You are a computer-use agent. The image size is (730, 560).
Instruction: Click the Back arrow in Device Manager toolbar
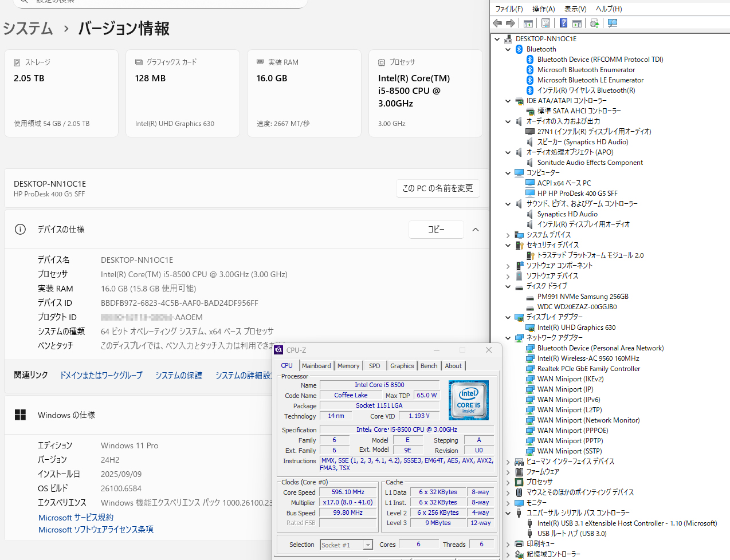(497, 23)
